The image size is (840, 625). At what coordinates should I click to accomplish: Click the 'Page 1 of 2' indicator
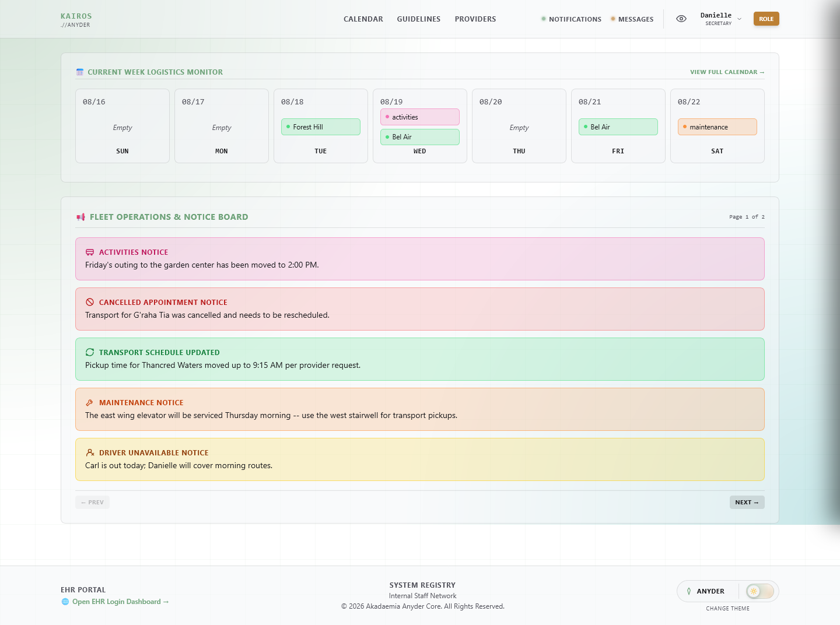pyautogui.click(x=747, y=217)
